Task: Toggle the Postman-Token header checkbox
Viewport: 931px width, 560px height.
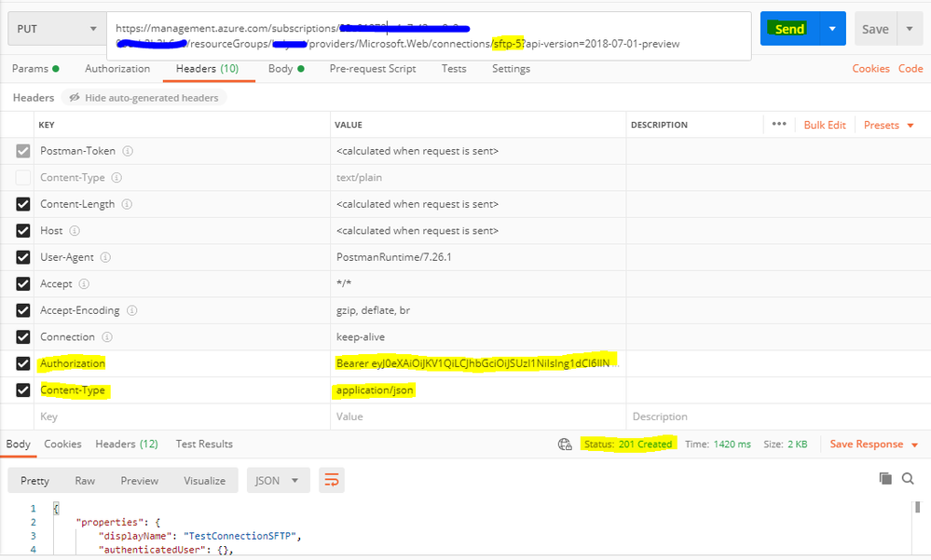Action: pos(23,151)
